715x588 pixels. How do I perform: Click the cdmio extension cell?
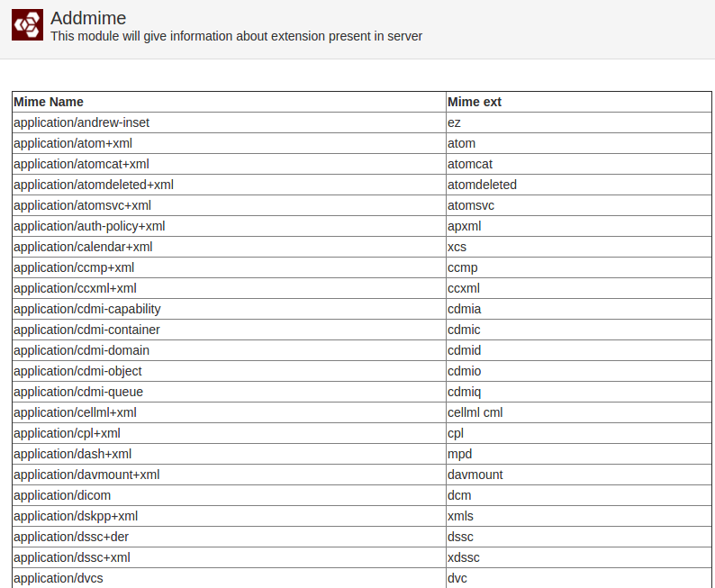579,371
